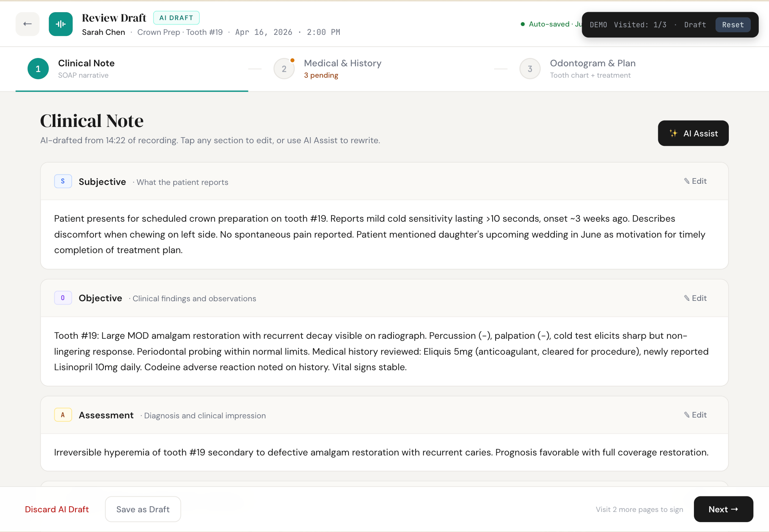Click the patient name Sarah Chen
769x532 pixels.
(x=104, y=32)
